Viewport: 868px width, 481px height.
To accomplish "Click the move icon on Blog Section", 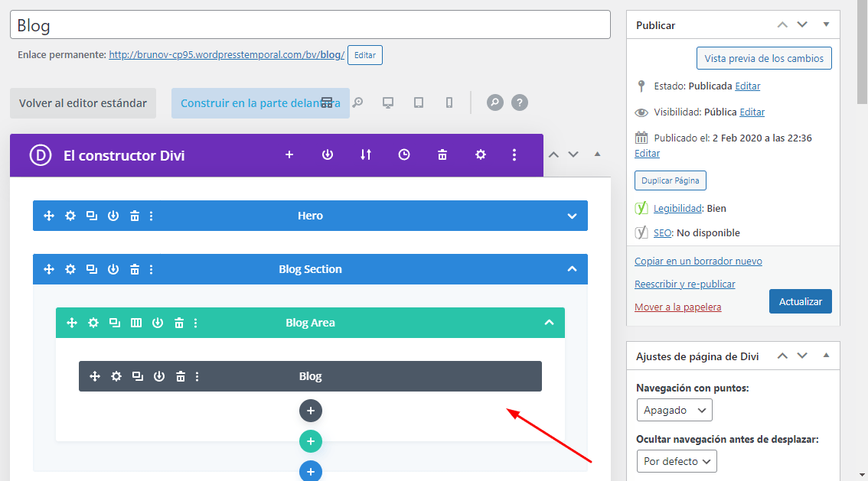I will click(x=49, y=269).
